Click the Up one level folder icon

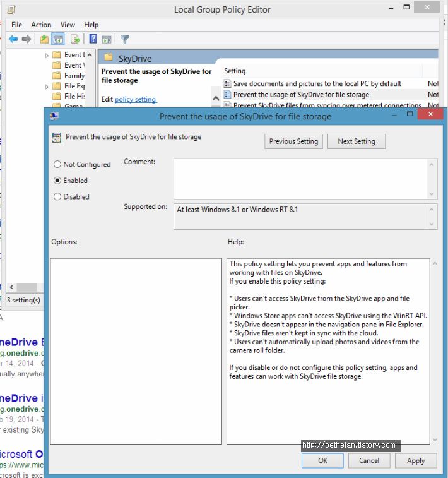click(x=44, y=39)
